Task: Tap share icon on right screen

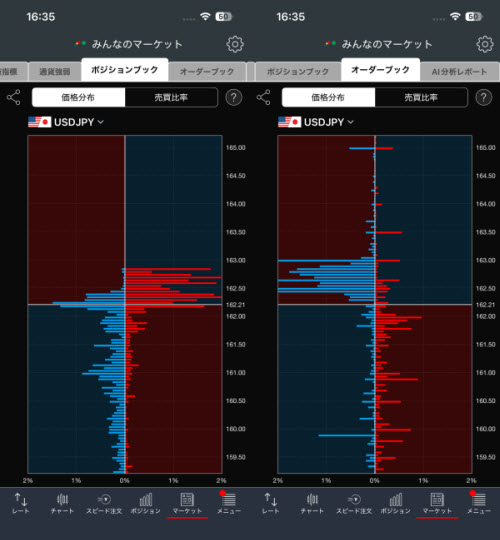Action: 264,97
